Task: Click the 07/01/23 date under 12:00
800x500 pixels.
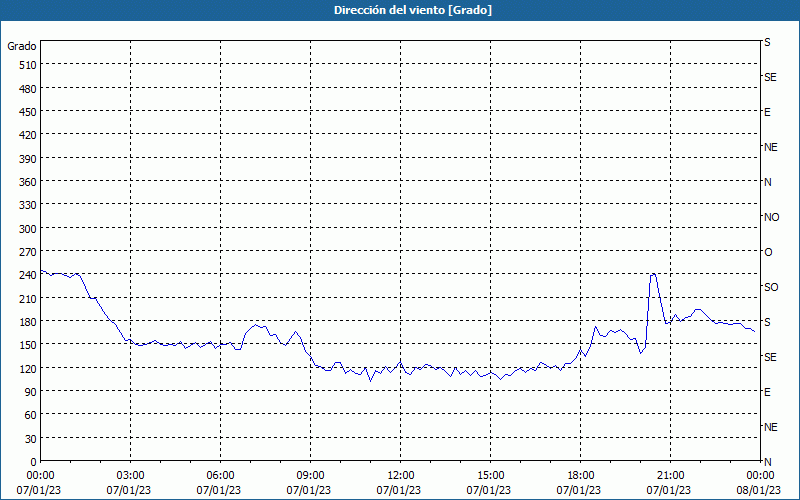Action: point(398,490)
